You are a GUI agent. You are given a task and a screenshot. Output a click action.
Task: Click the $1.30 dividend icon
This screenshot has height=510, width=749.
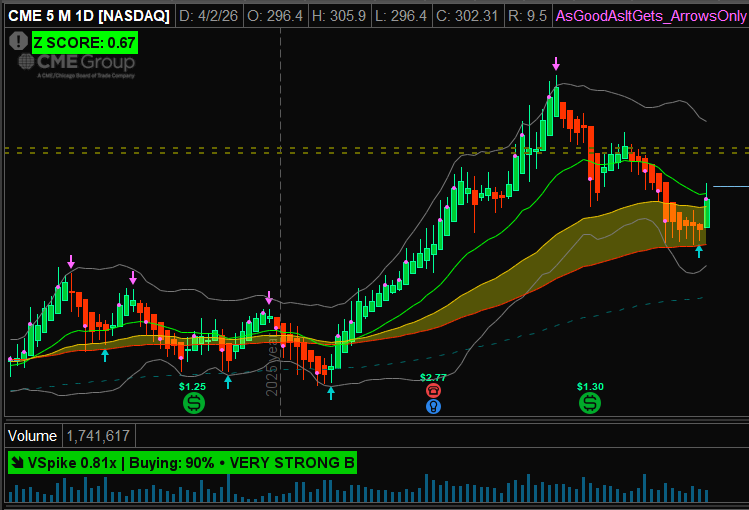pos(590,403)
